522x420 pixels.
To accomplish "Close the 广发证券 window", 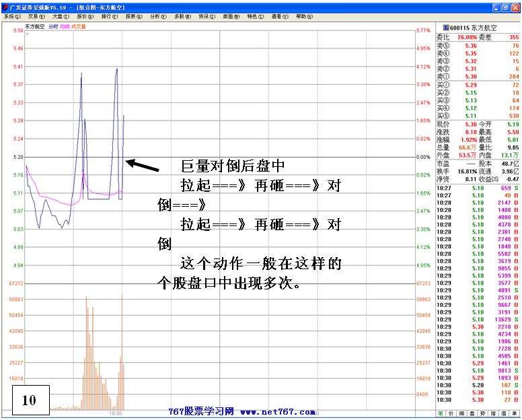I will pos(515,7).
